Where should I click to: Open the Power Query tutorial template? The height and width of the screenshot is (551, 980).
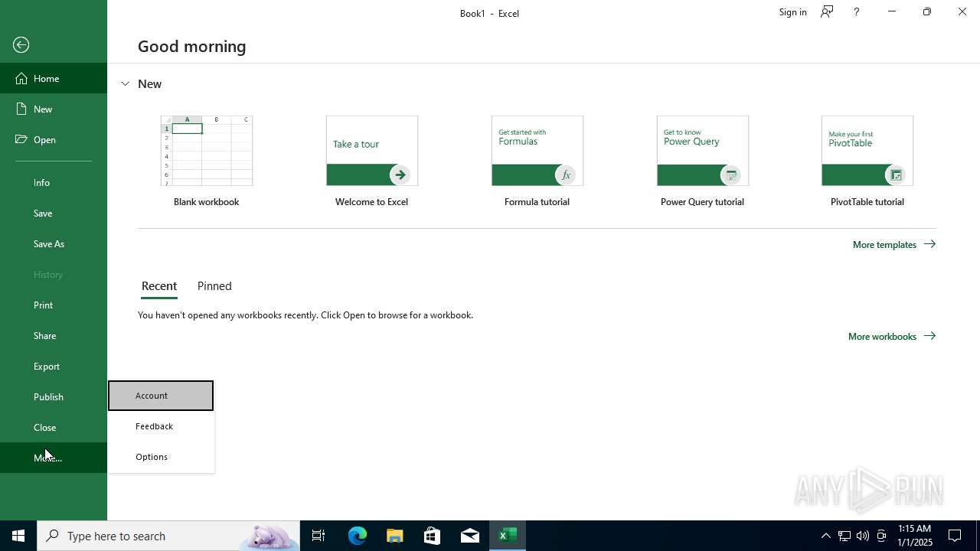point(702,161)
